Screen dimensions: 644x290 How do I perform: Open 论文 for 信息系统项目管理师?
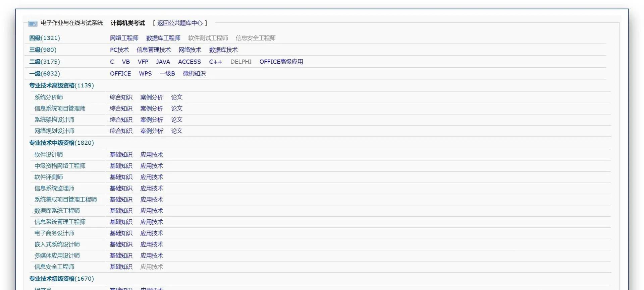177,108
